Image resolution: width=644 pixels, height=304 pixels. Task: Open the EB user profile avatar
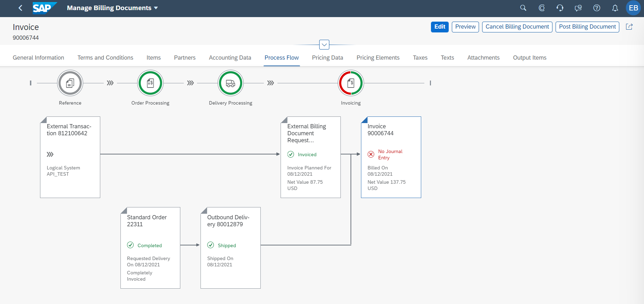point(633,8)
